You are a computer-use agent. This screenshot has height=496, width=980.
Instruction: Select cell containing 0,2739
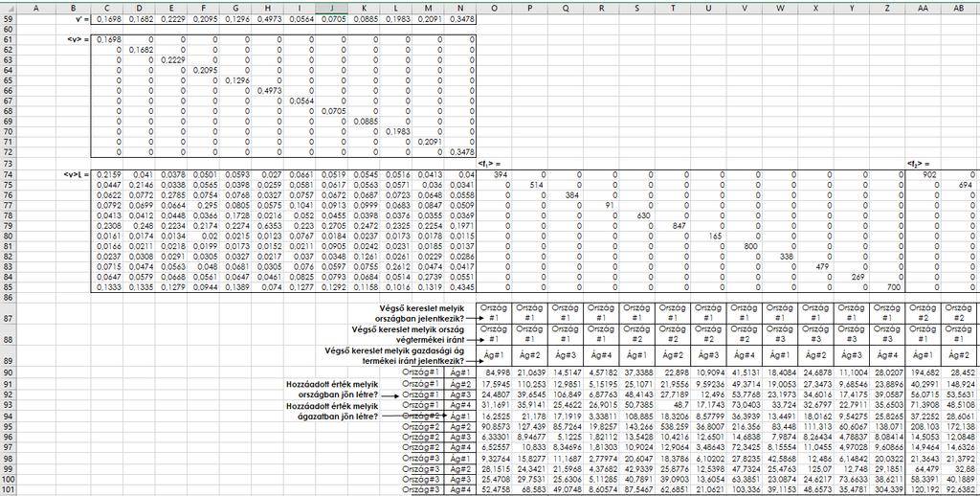[428, 277]
